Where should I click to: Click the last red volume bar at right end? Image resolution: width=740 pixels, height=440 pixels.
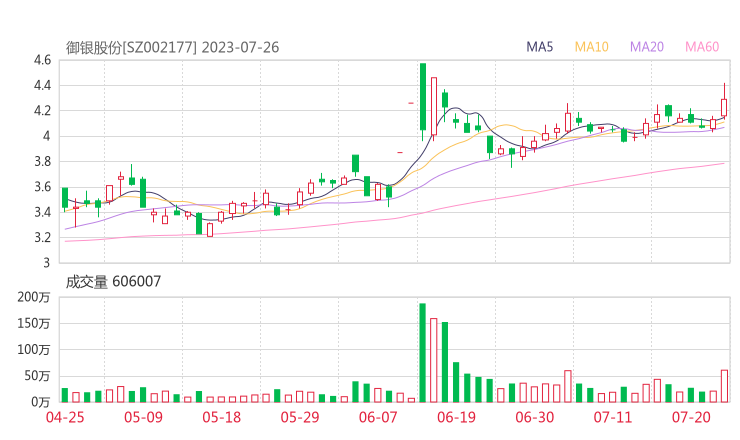click(724, 386)
